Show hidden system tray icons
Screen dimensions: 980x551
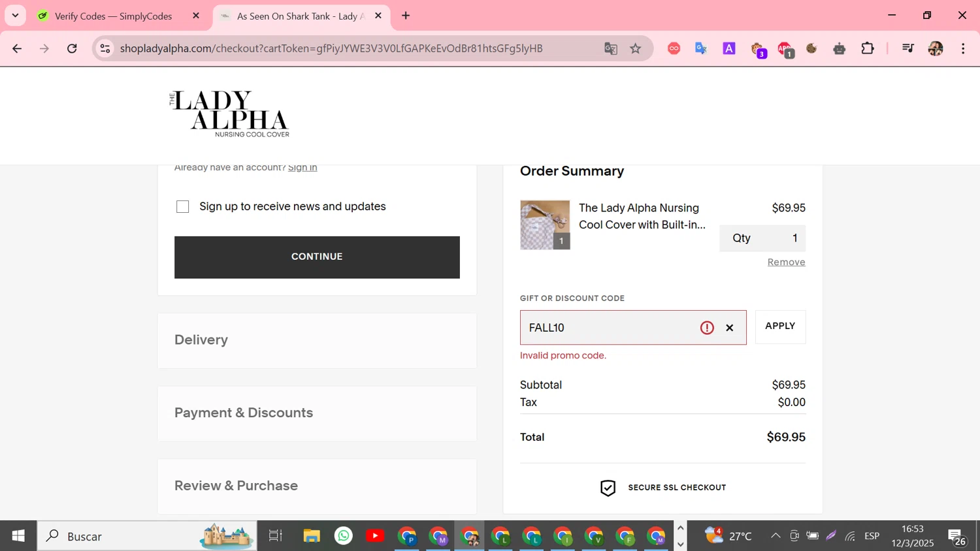(x=776, y=536)
